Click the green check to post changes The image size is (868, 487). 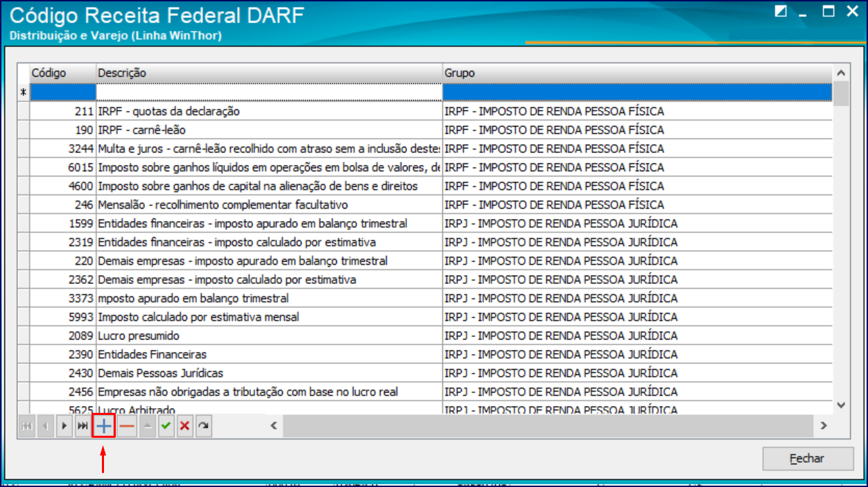point(165,426)
